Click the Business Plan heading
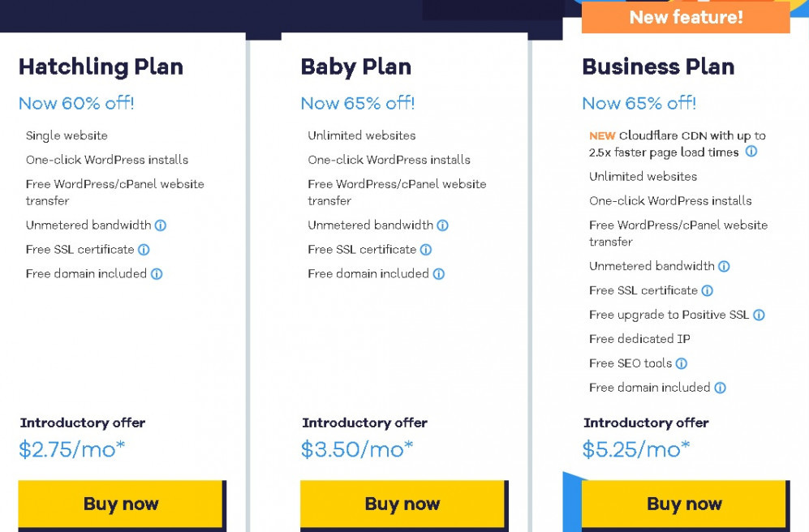Screen dimensions: 809x532 tap(658, 67)
